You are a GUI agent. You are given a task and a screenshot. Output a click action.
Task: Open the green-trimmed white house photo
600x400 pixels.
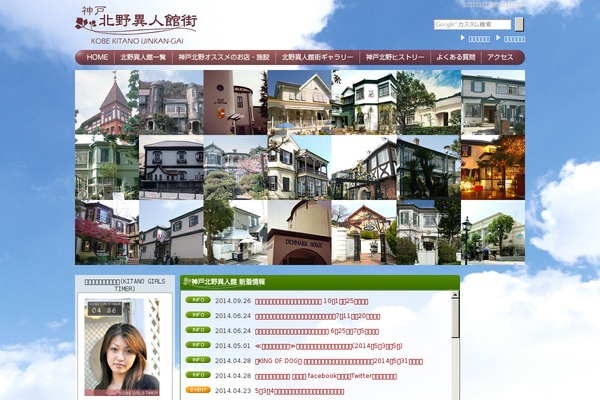[x=364, y=102]
